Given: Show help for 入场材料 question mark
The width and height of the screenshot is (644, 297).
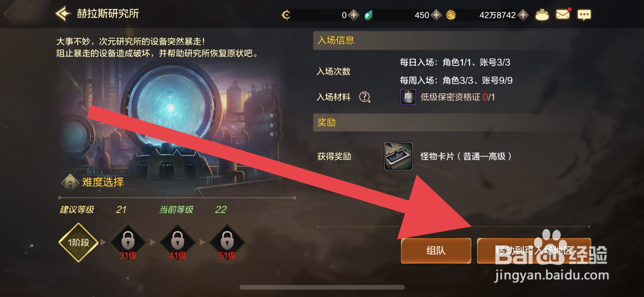Looking at the screenshot, I should [x=365, y=97].
